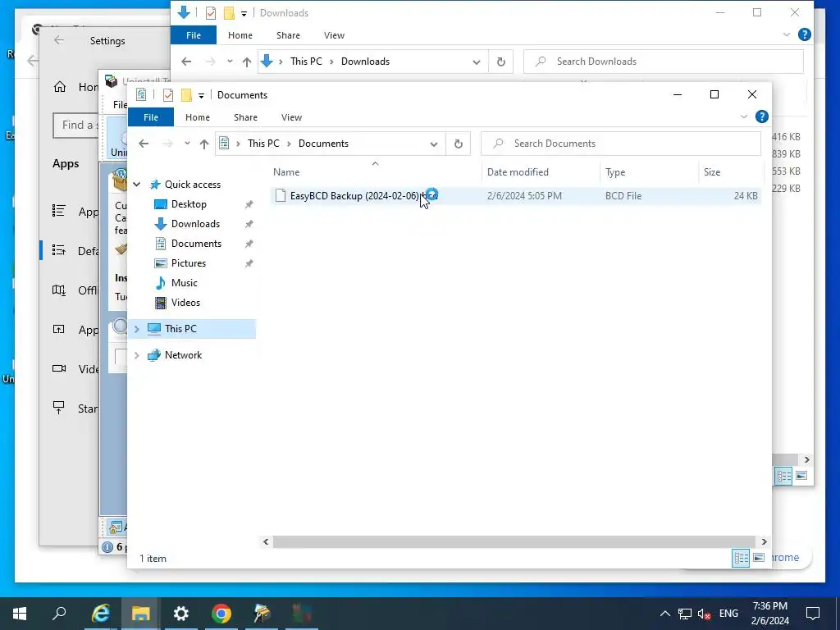Go up one folder level in Documents window
The width and height of the screenshot is (840, 630).
(204, 144)
